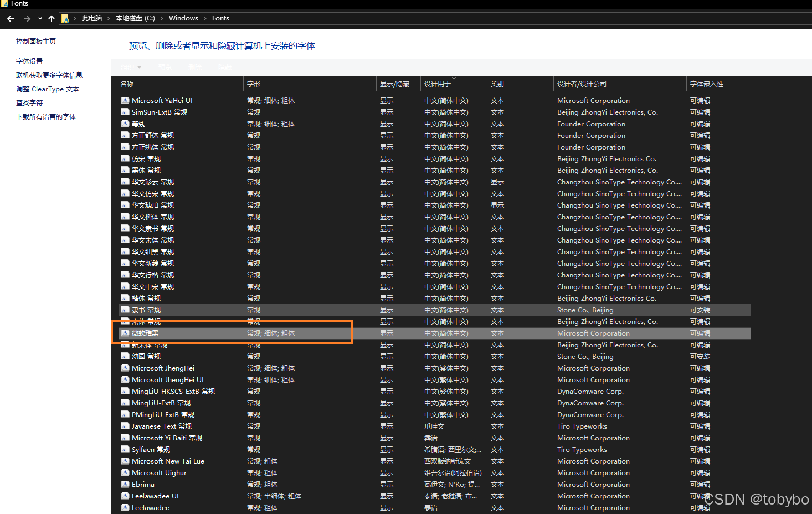Click the font icon of 华文楷体 常规

click(x=125, y=217)
